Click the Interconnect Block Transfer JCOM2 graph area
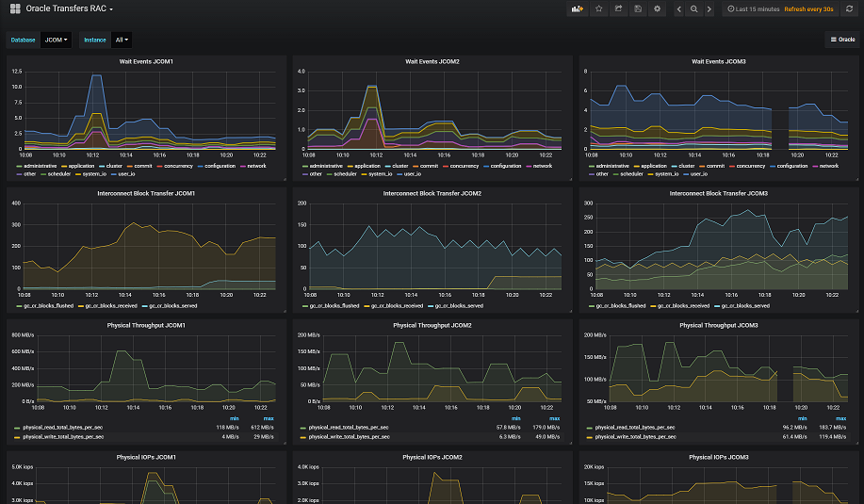Screen dimensions: 864x504 (x=435, y=246)
